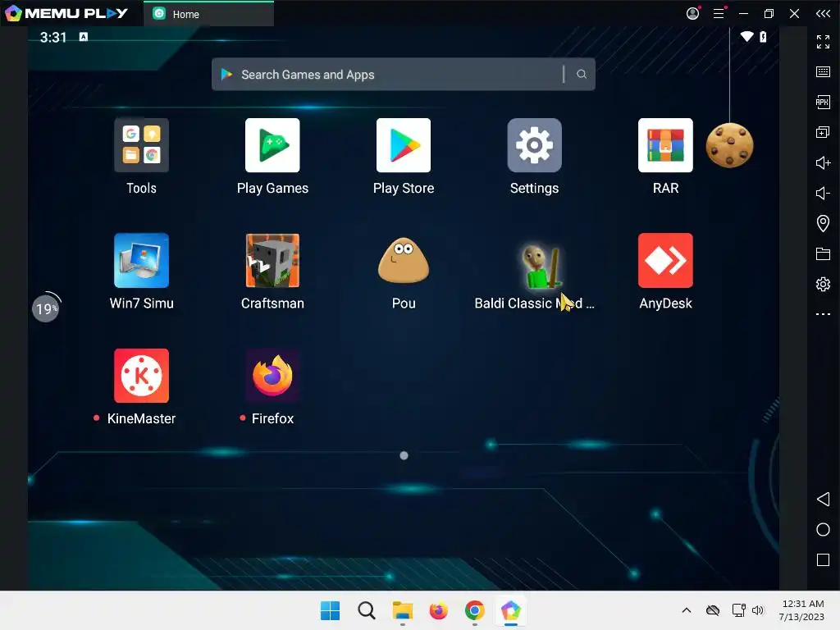
Task: Open MEmu settings gear in sidebar
Action: [x=823, y=284]
